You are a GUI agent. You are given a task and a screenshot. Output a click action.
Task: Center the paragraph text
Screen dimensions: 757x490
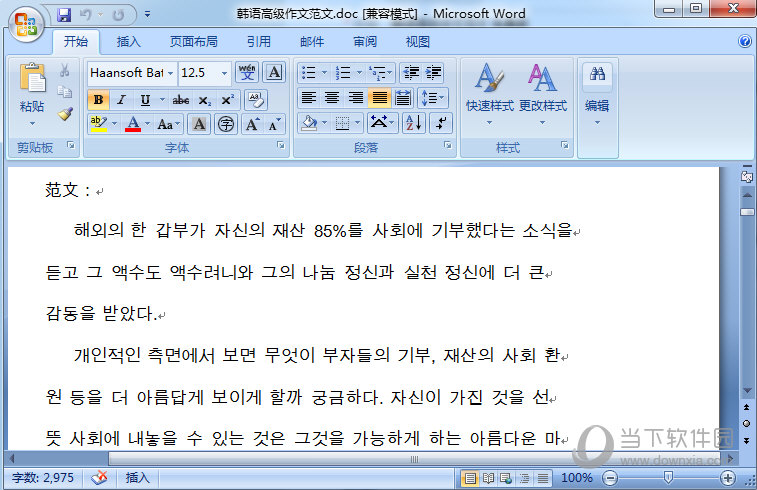(x=332, y=98)
